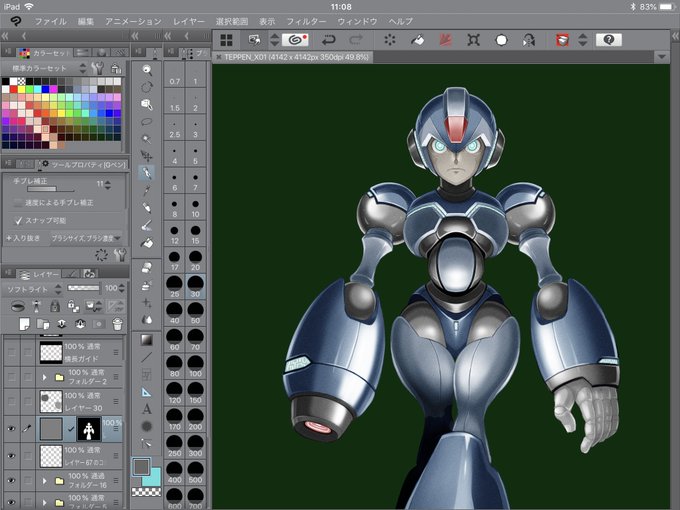Select the Rotate view tool
The height and width of the screenshot is (510, 680).
tap(147, 87)
